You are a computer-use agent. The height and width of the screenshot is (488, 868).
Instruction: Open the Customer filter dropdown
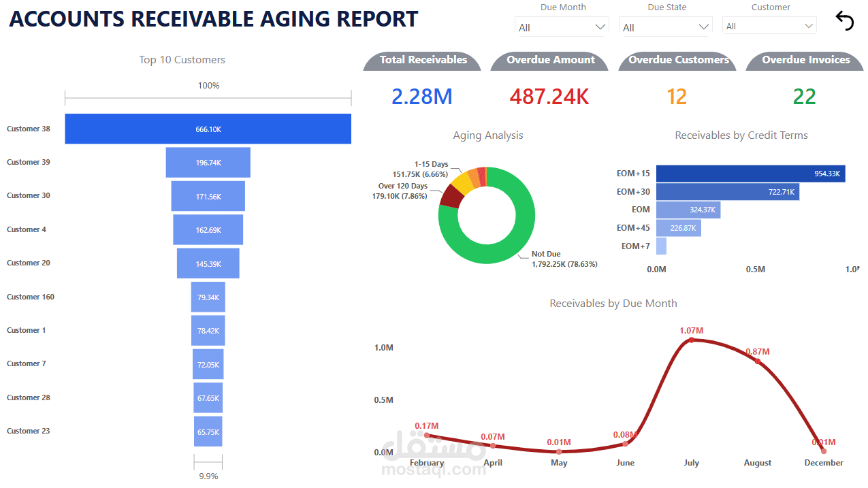coord(769,27)
